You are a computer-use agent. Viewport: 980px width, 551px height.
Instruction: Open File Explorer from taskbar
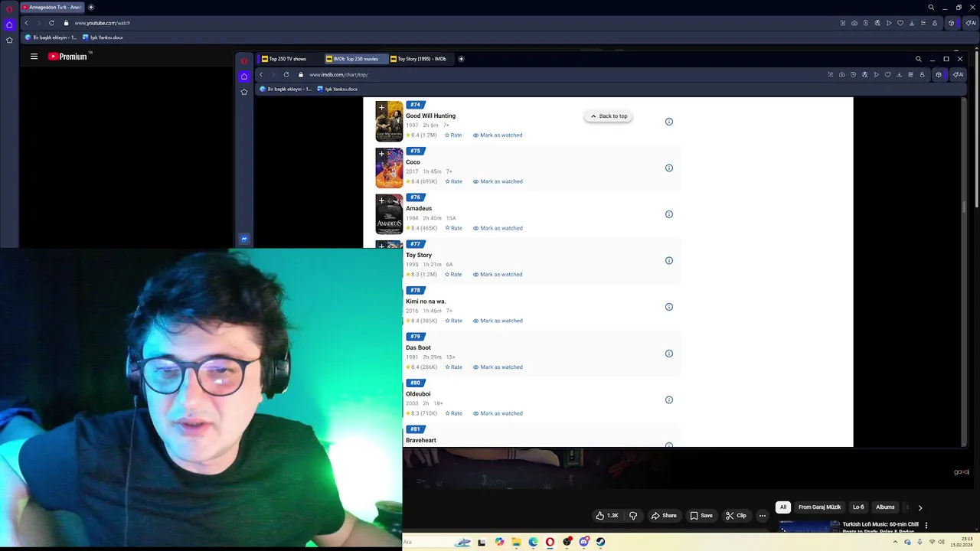pos(516,542)
